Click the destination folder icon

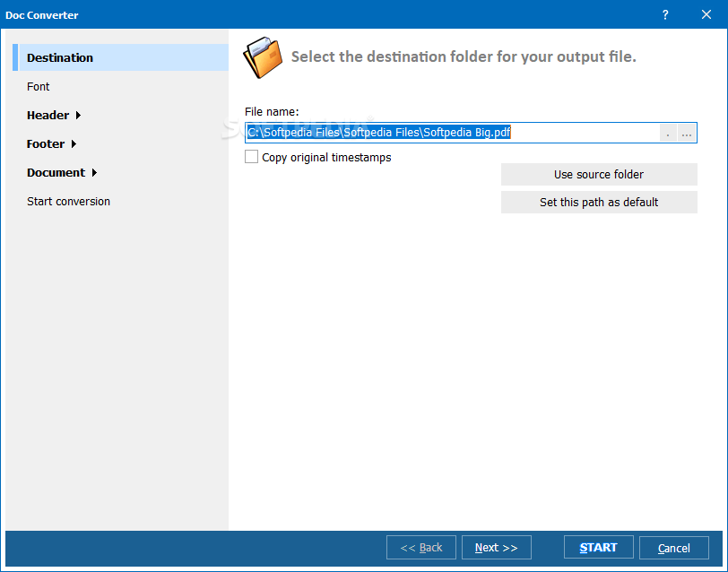tap(263, 57)
